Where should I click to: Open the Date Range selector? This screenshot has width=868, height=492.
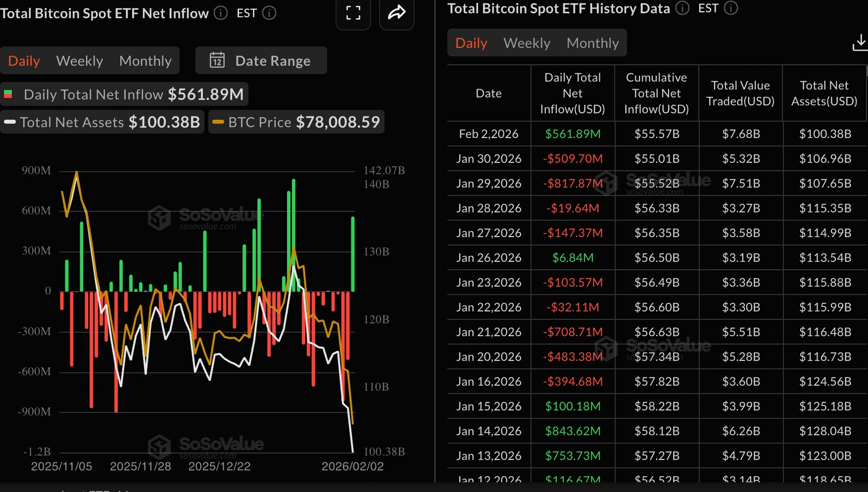click(261, 61)
